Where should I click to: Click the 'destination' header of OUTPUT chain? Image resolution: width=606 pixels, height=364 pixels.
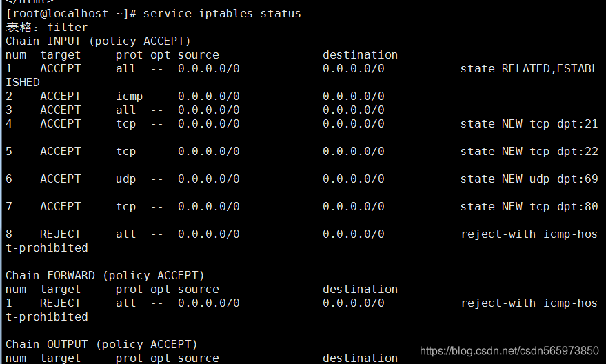point(360,358)
